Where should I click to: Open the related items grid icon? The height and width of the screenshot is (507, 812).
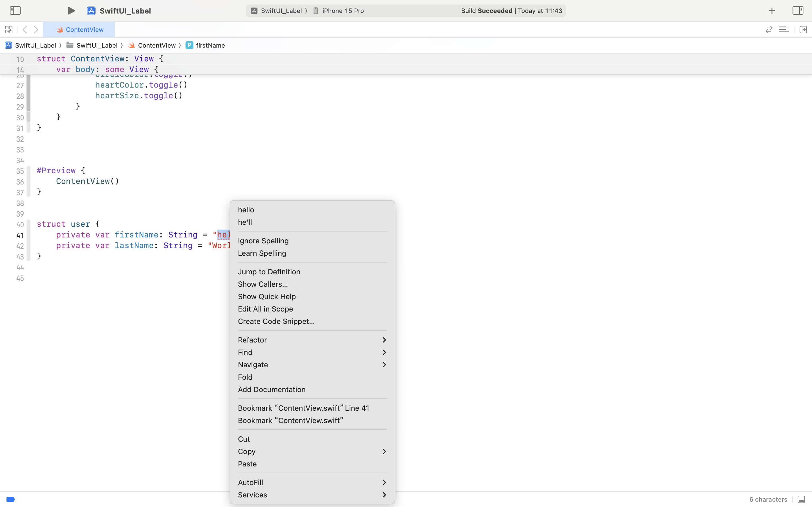(9, 30)
